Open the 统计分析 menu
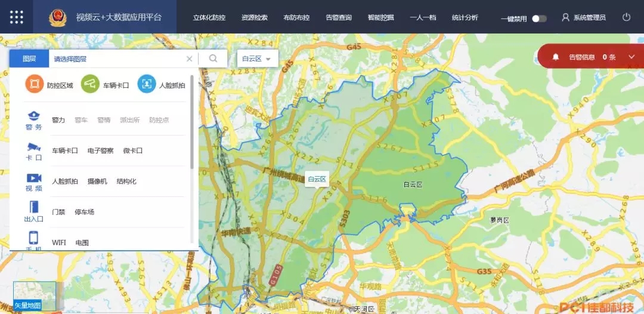Image resolution: width=644 pixels, height=314 pixels. click(465, 18)
